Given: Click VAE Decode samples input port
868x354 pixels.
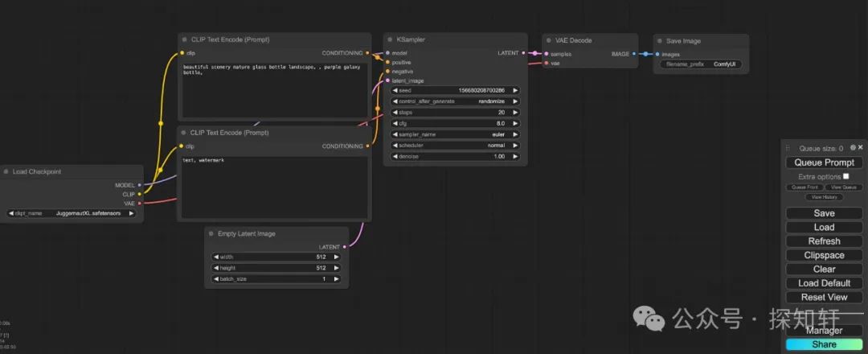Looking at the screenshot, I should [x=547, y=54].
